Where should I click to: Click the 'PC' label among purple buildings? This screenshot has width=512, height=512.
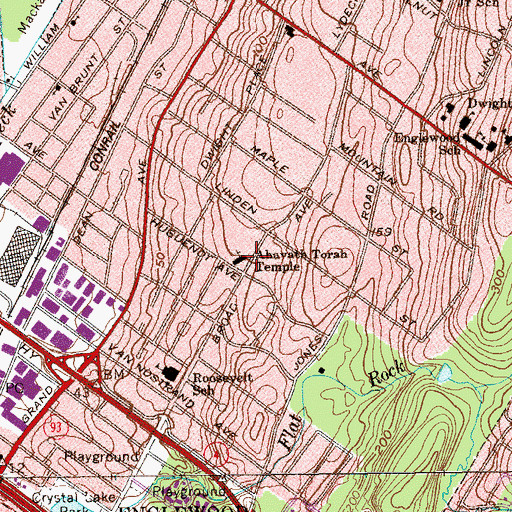pyautogui.click(x=15, y=389)
